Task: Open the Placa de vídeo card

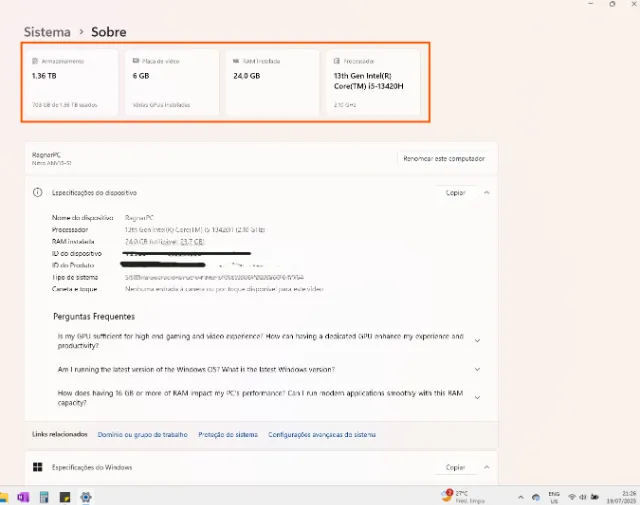Action: (x=172, y=82)
